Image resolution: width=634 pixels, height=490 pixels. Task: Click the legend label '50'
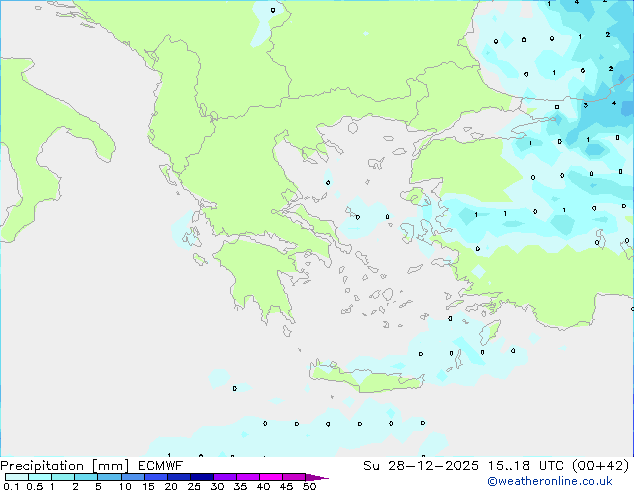[309, 486]
